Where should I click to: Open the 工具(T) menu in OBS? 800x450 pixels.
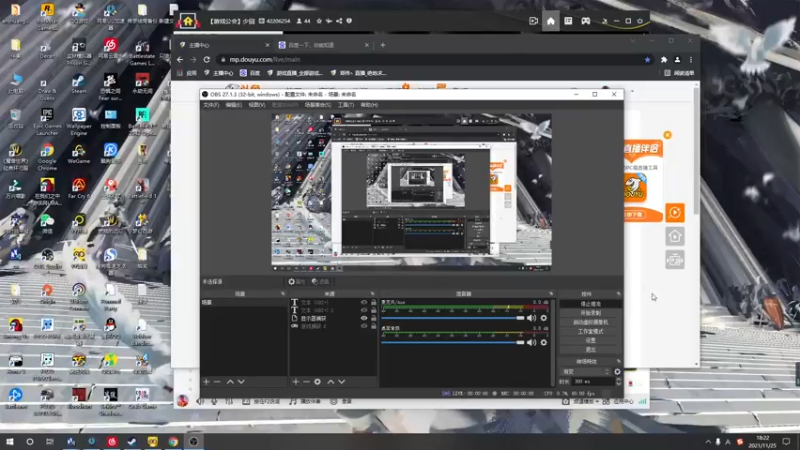(345, 105)
